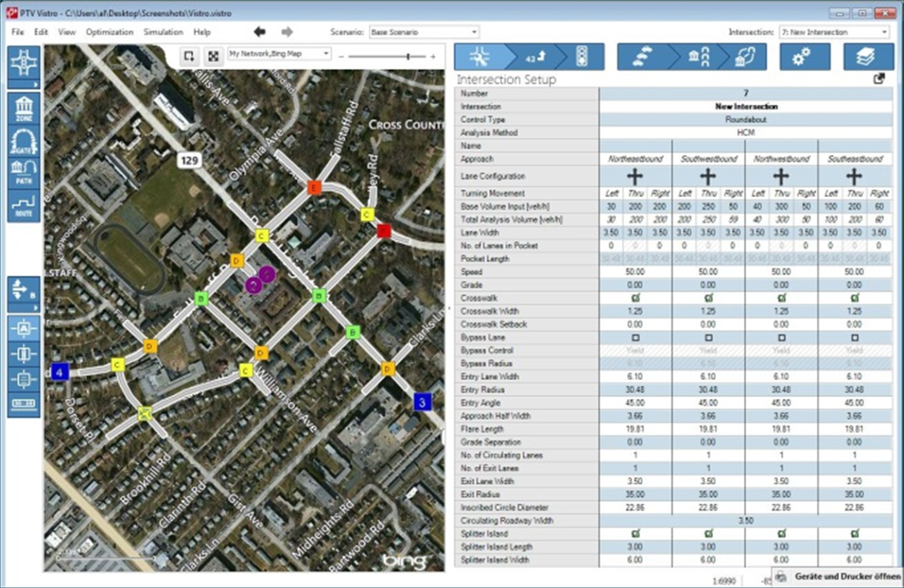Pop out the Intersection Setup panel
904x588 pixels.
(x=879, y=78)
